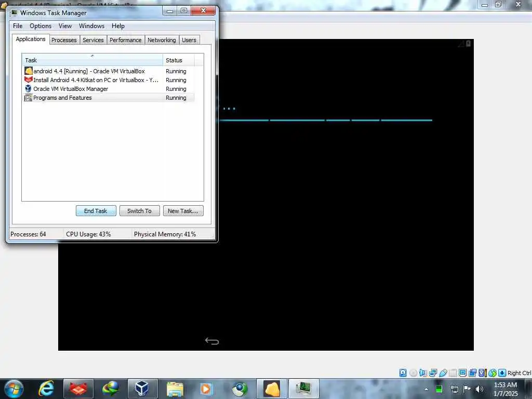The height and width of the screenshot is (399, 532).
Task: Tap Android back navigation arrow
Action: [x=212, y=341]
